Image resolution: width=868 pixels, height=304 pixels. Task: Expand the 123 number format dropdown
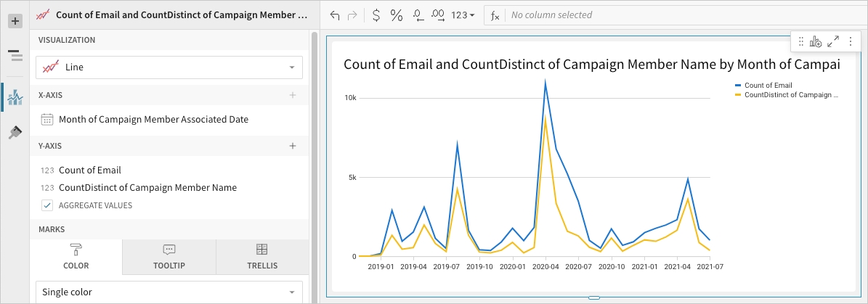[x=463, y=15]
